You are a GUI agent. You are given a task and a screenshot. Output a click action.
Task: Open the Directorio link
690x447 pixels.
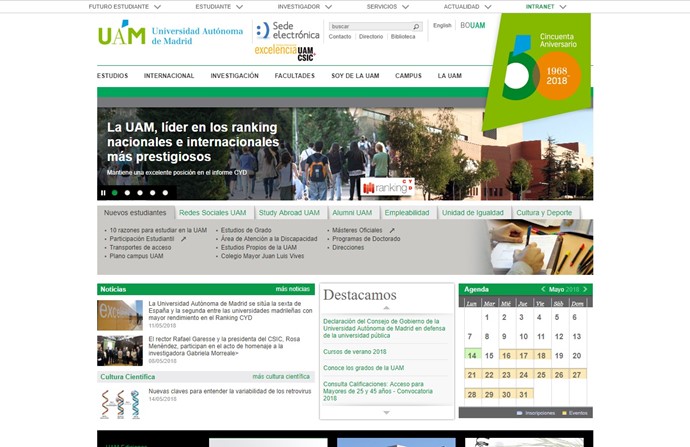(x=371, y=37)
